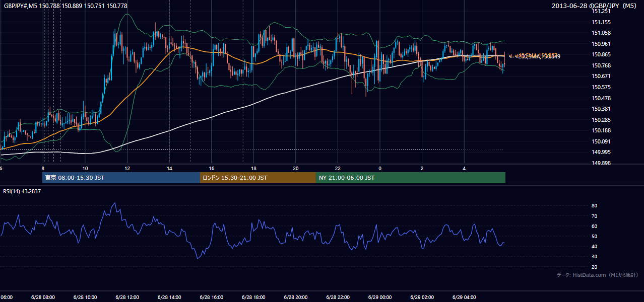The height and width of the screenshot is (302, 644).
Task: Click the RSI axis level 50
Action: point(595,236)
